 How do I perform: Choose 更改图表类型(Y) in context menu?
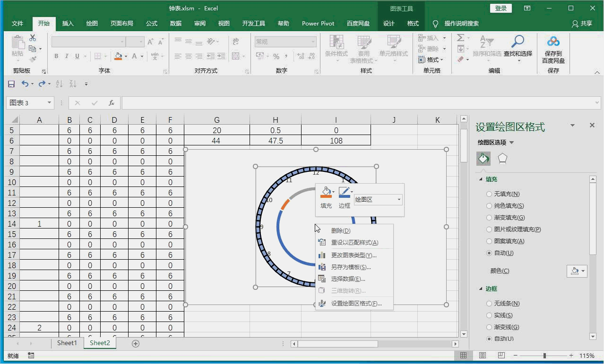click(x=354, y=255)
